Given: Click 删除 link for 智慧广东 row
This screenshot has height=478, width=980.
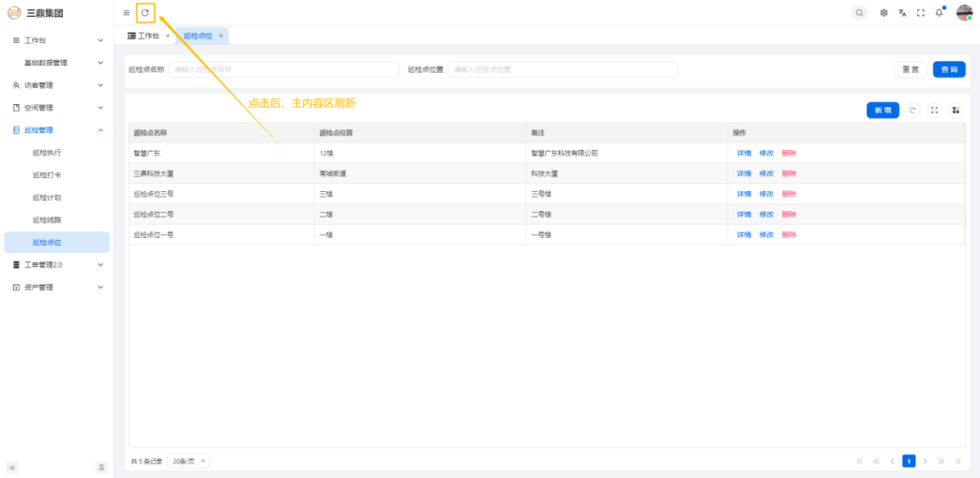Looking at the screenshot, I should (789, 153).
